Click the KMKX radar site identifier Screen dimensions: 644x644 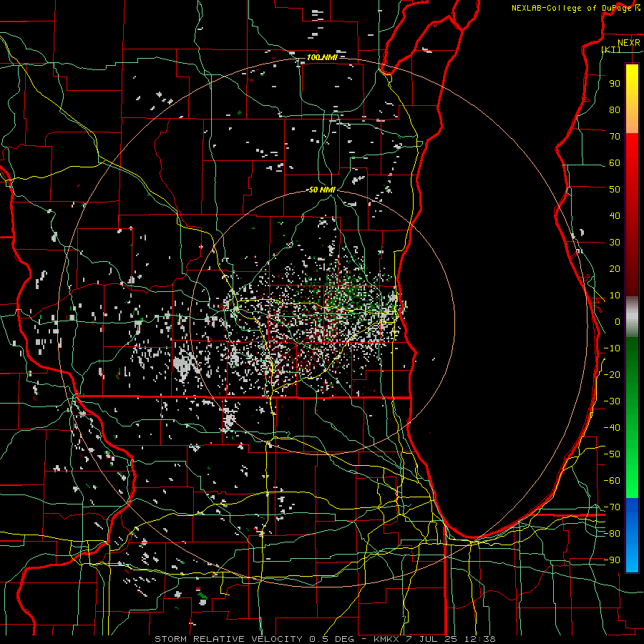coord(386,639)
